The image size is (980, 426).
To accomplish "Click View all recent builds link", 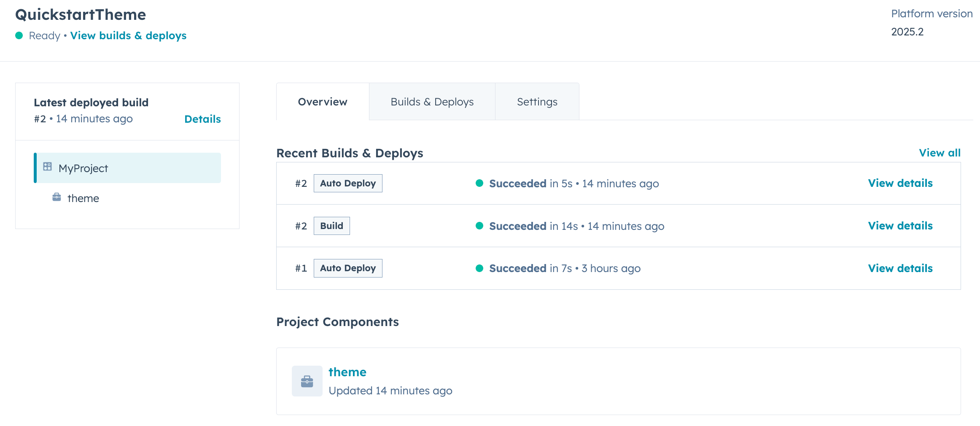I will click(x=940, y=153).
